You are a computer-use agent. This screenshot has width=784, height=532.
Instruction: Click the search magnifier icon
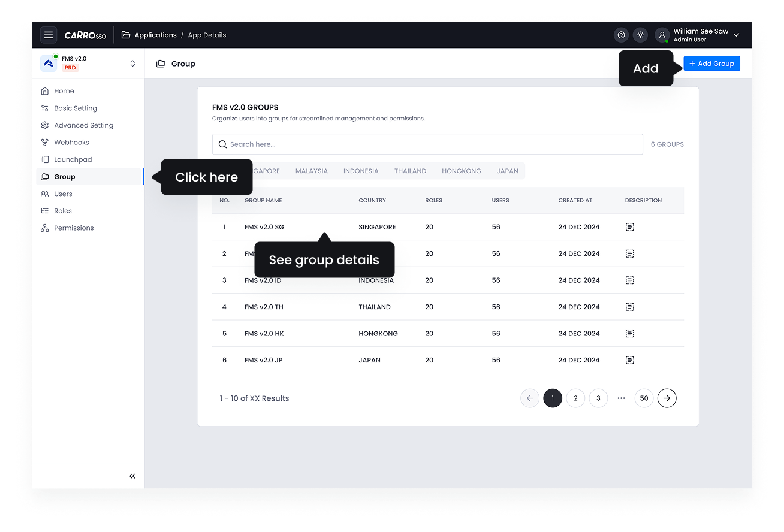click(x=222, y=144)
